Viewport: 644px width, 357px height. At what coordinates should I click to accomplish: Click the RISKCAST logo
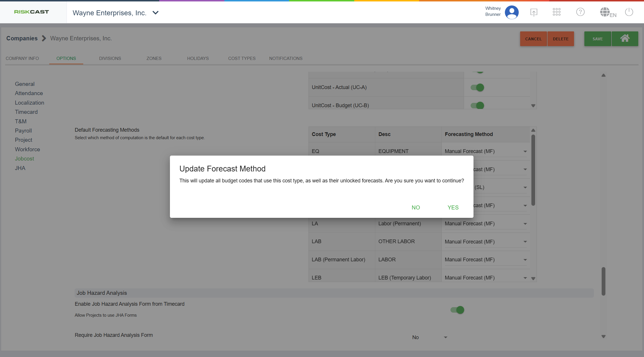point(31,12)
